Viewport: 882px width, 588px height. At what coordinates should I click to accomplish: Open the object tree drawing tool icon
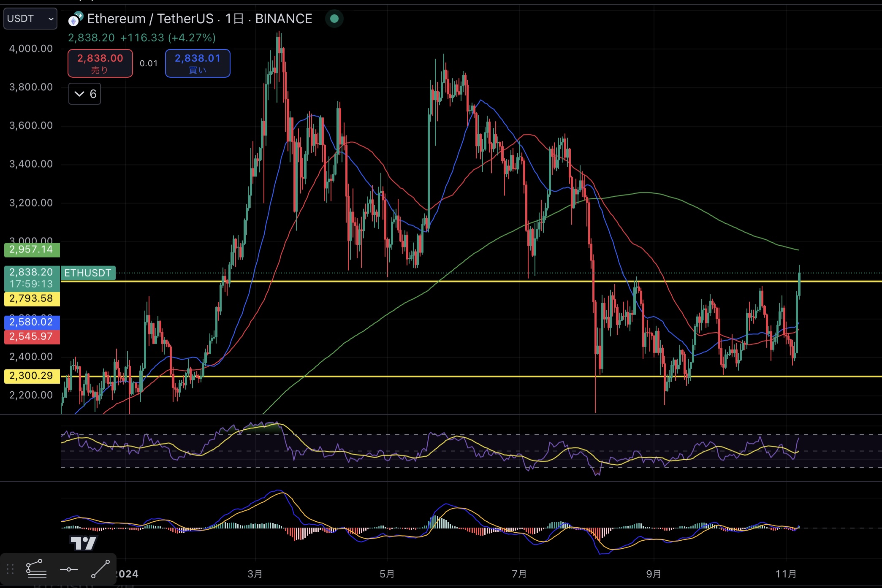36,569
